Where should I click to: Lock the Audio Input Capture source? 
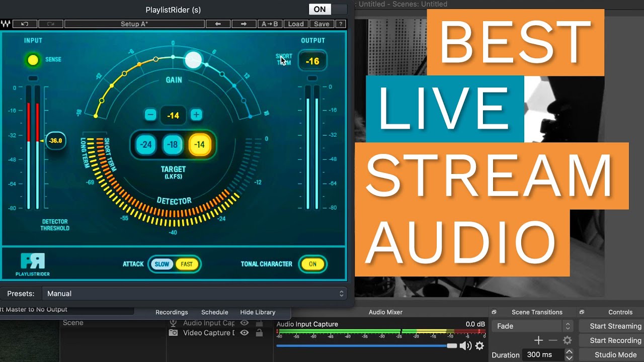point(259,323)
